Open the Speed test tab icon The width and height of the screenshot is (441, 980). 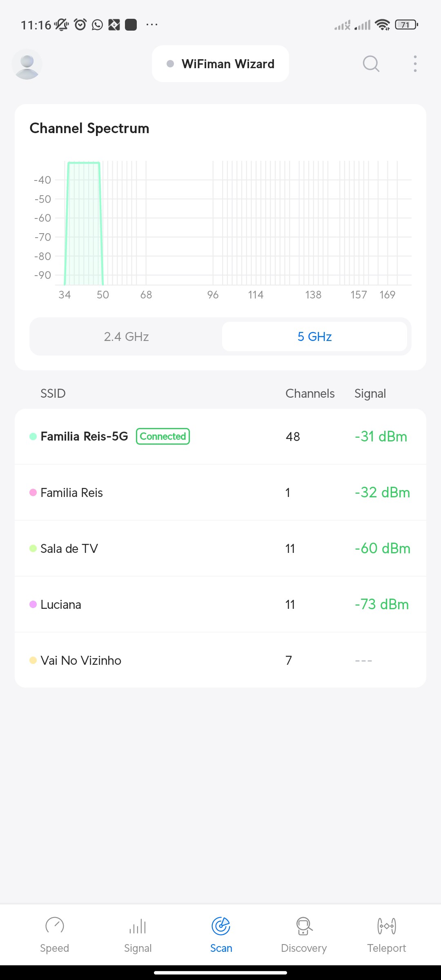click(54, 926)
